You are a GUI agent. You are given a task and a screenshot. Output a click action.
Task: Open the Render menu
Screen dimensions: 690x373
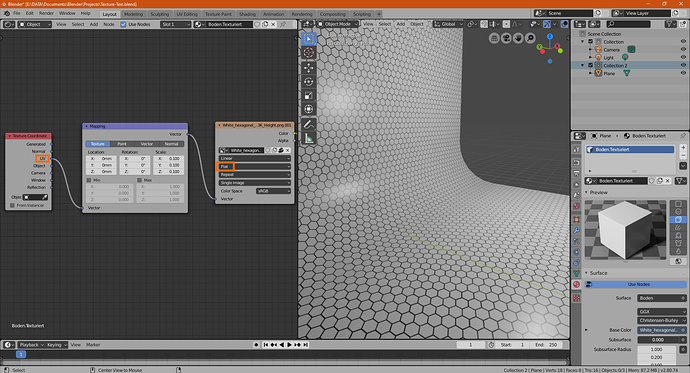pyautogui.click(x=46, y=13)
